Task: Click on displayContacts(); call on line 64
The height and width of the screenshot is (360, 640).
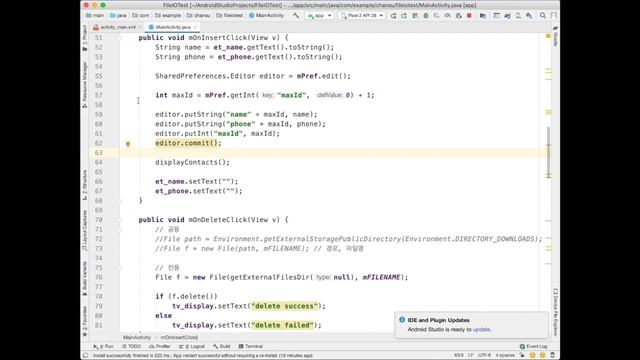Action: pyautogui.click(x=192, y=162)
